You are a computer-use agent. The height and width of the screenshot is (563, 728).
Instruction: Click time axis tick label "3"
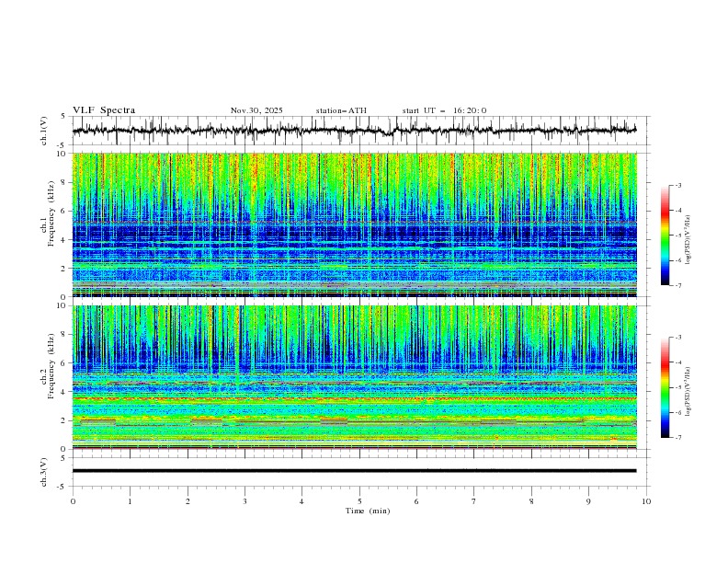pyautogui.click(x=245, y=501)
